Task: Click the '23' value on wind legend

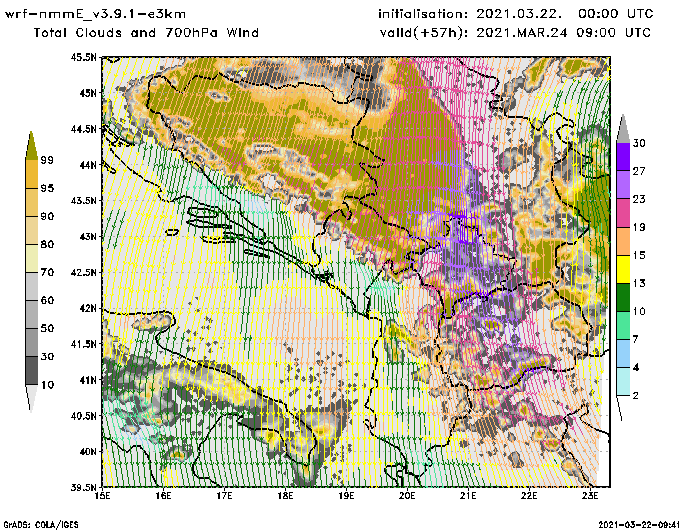Action: 639,199
